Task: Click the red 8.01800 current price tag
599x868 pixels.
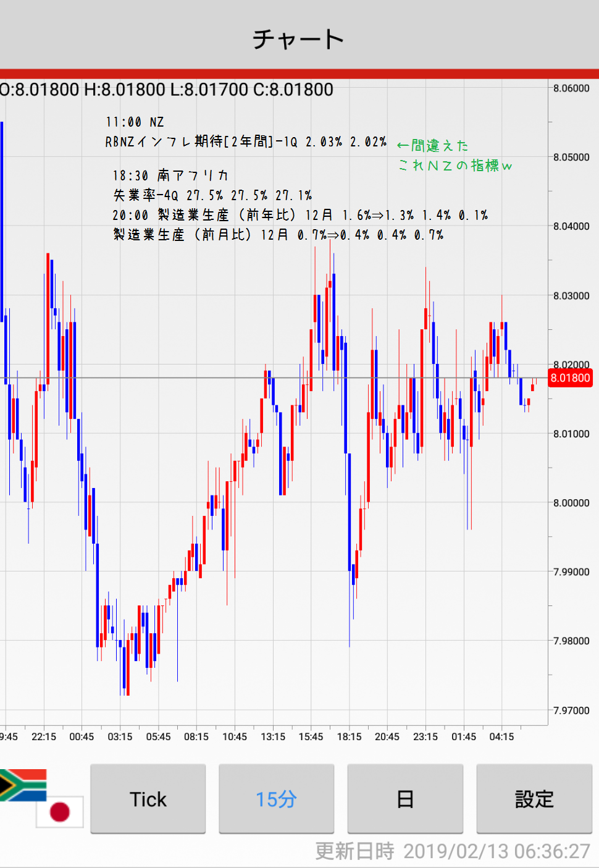Action: click(x=570, y=378)
